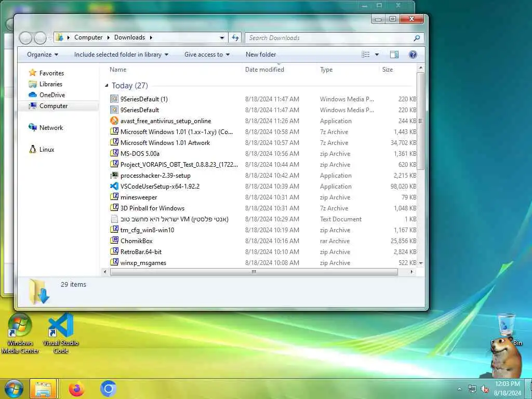Open the Windows Media Center desktop shortcut
The height and width of the screenshot is (399, 532).
click(x=20, y=334)
